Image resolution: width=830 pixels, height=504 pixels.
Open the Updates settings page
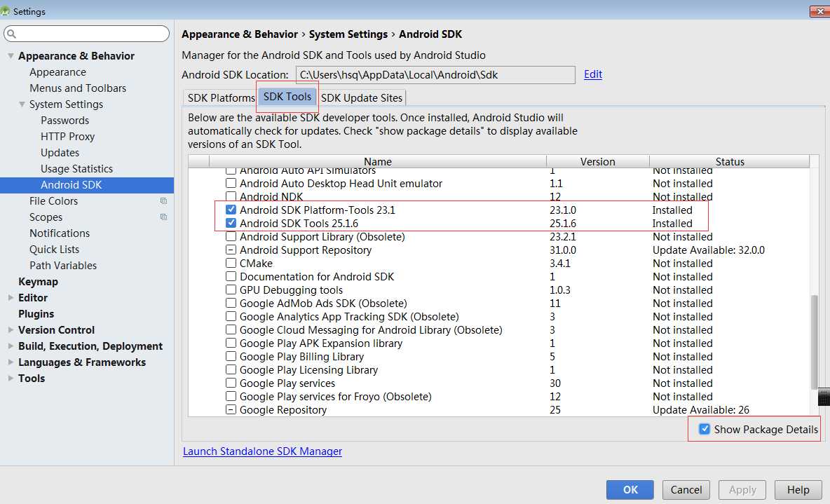(x=60, y=153)
